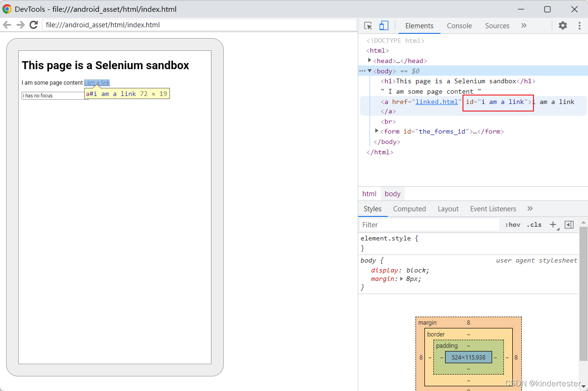Add a new style rule plus icon

(553, 225)
